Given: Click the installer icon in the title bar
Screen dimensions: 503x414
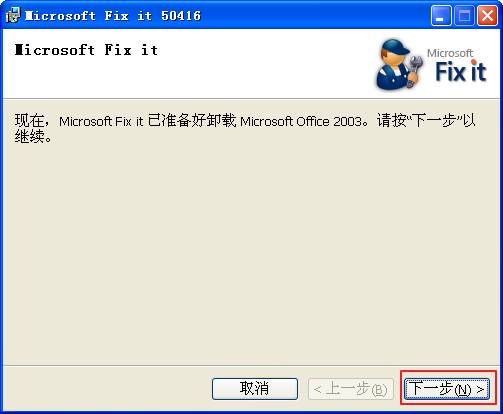Looking at the screenshot, I should [x=13, y=15].
